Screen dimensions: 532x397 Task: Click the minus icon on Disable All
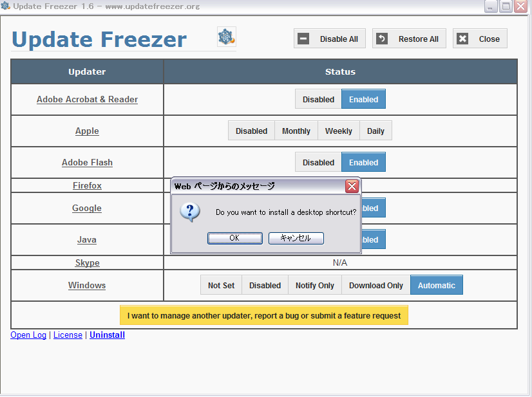pos(303,39)
